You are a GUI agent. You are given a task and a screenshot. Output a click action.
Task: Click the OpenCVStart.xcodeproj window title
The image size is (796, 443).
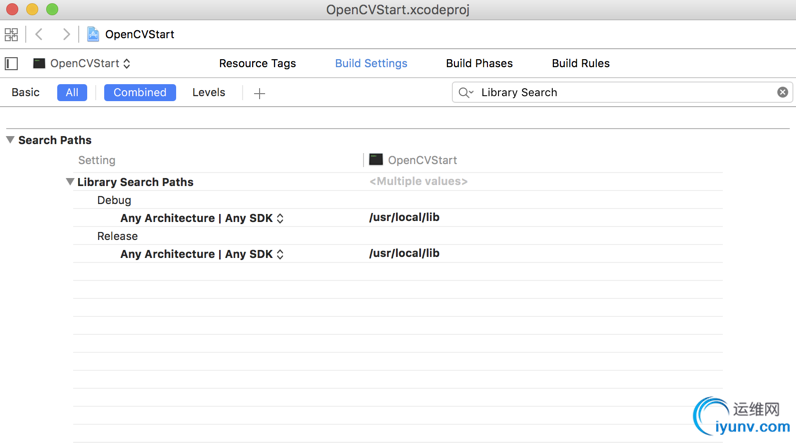coord(397,10)
